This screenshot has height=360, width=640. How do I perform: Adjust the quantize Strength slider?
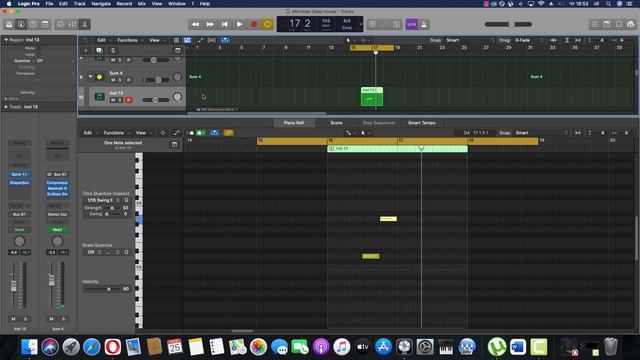(111, 208)
